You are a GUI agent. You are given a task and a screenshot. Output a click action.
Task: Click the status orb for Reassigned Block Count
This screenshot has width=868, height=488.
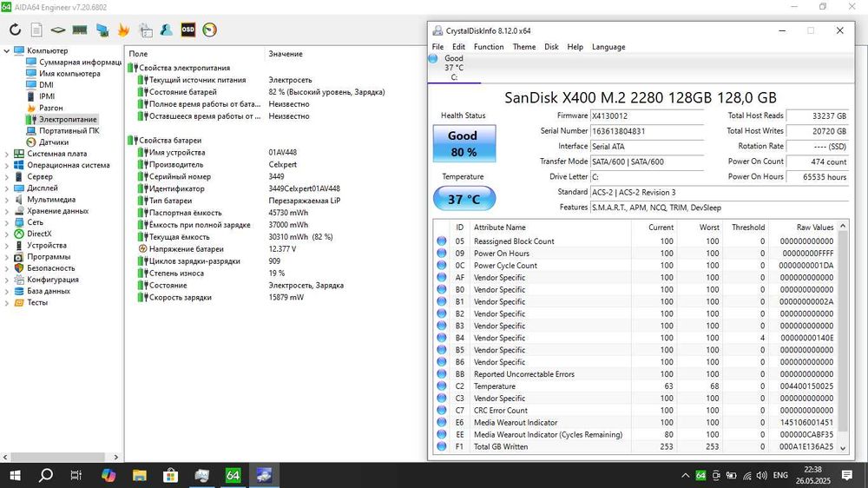click(441, 241)
